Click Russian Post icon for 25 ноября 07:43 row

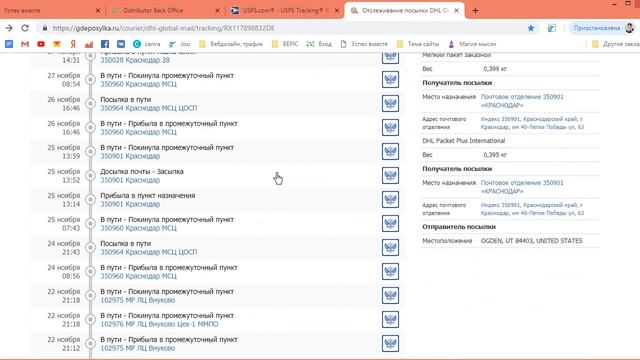click(x=390, y=224)
